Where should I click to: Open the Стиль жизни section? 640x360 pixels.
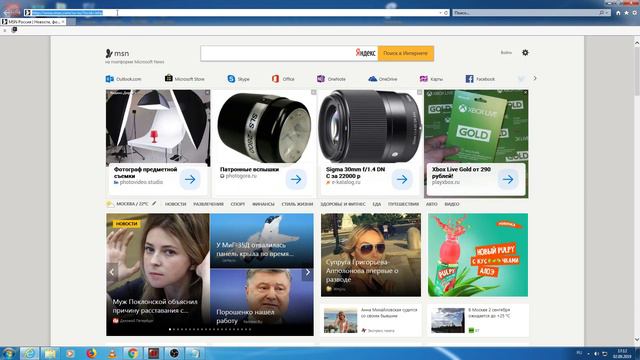click(x=297, y=204)
